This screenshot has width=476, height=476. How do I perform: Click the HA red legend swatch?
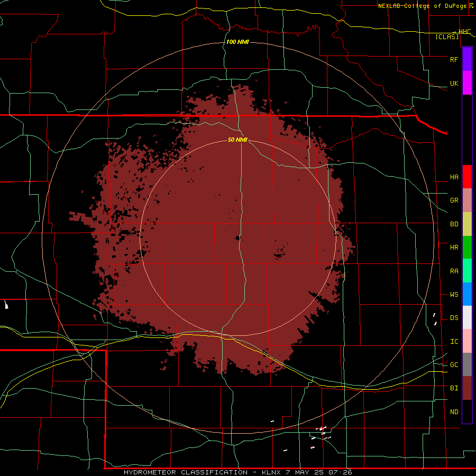click(x=467, y=177)
